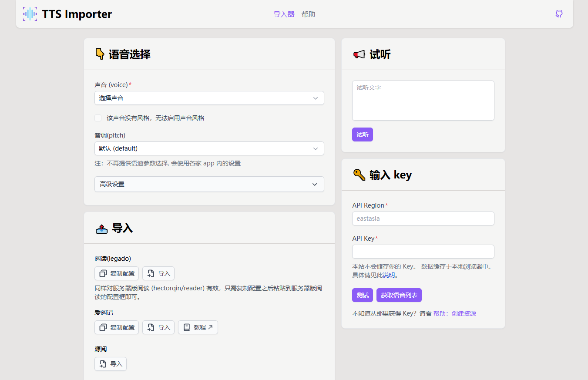Open the 教程 tutorial button
Viewport: 588px width, 380px height.
tap(198, 327)
